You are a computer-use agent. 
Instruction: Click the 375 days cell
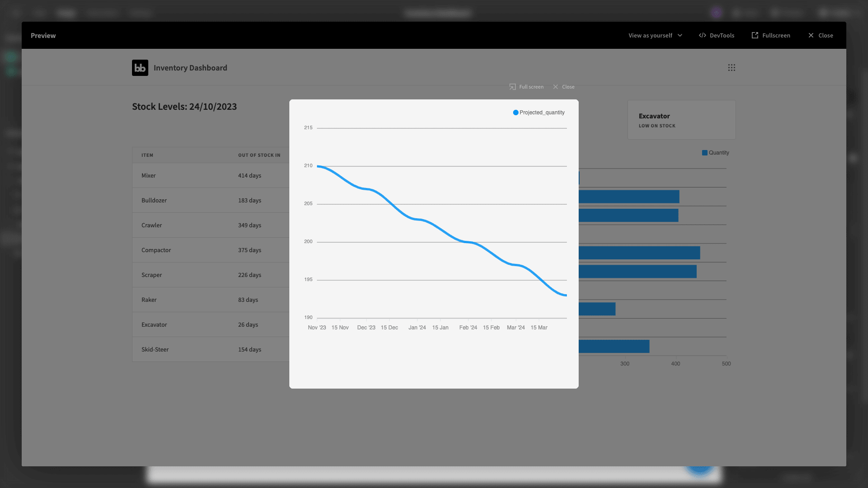(250, 250)
